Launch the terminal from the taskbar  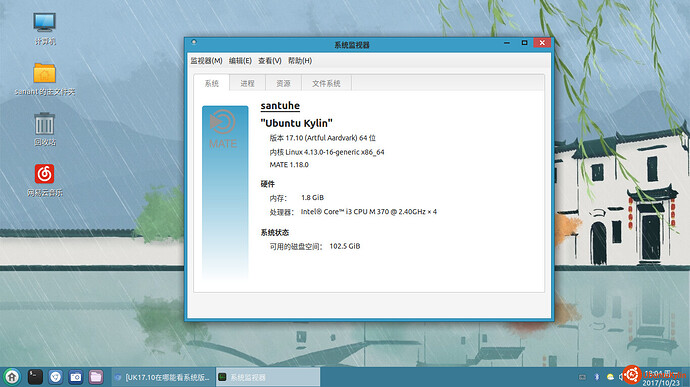(35, 377)
